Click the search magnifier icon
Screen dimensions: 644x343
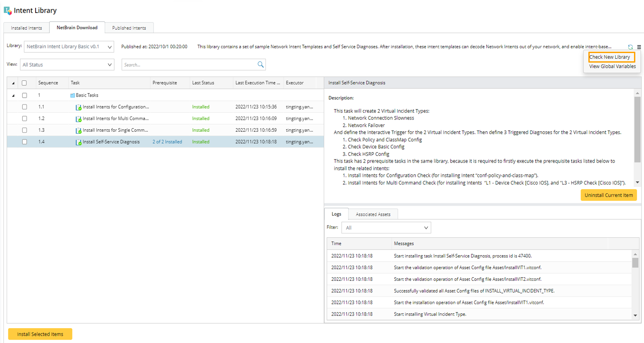point(261,64)
